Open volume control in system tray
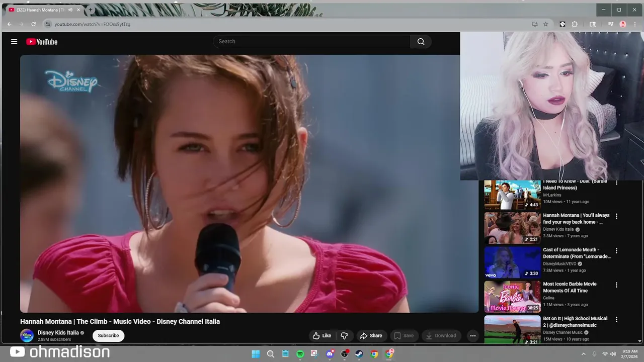 point(613,354)
